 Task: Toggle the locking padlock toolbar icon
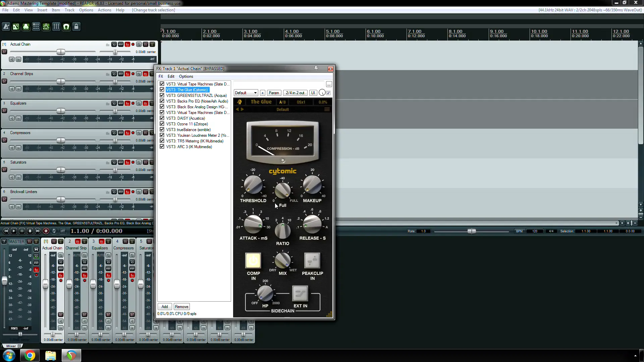[x=76, y=27]
